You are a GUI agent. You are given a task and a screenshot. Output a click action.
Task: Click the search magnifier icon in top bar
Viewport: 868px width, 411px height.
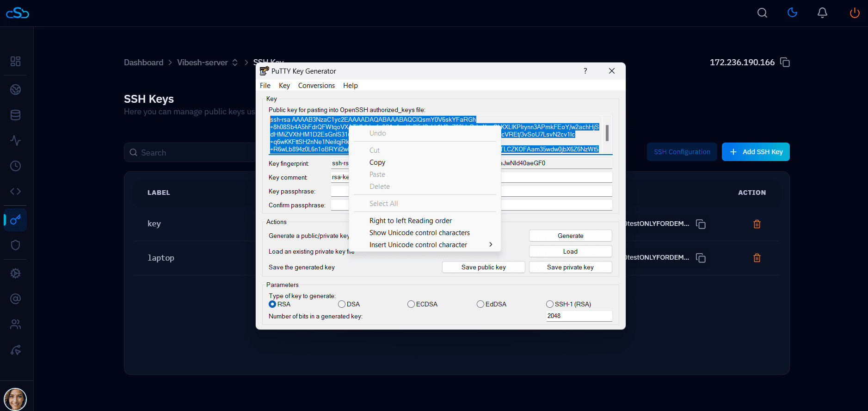(x=762, y=13)
